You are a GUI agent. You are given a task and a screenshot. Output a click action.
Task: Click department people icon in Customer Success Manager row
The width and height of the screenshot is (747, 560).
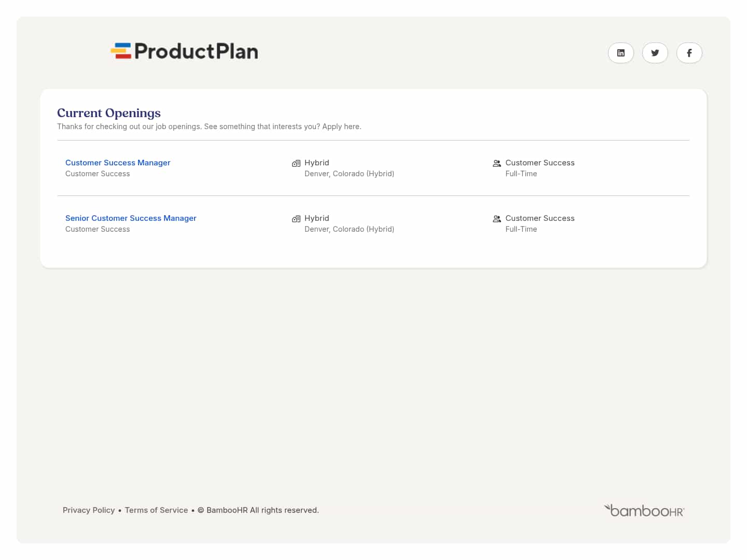[x=496, y=163]
